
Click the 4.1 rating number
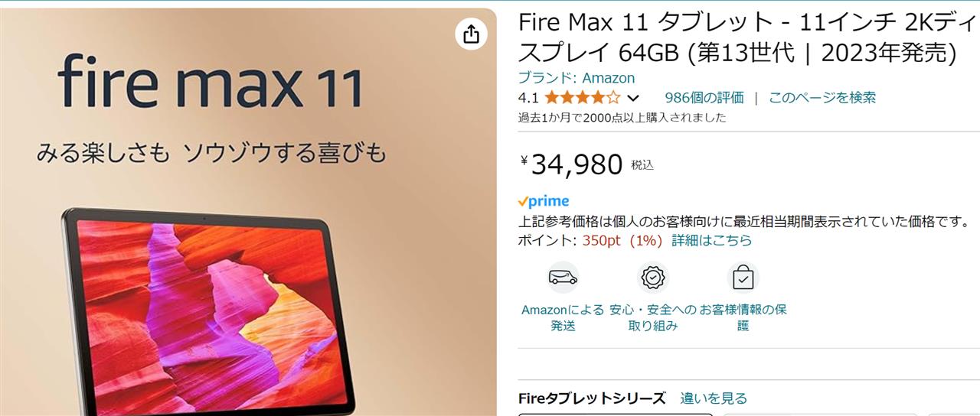pyautogui.click(x=528, y=98)
